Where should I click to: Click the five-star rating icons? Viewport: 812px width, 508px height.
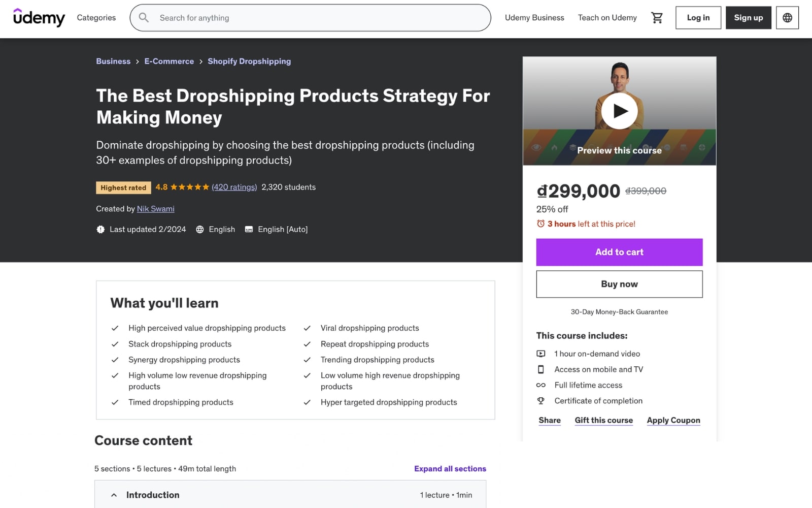[190, 187]
